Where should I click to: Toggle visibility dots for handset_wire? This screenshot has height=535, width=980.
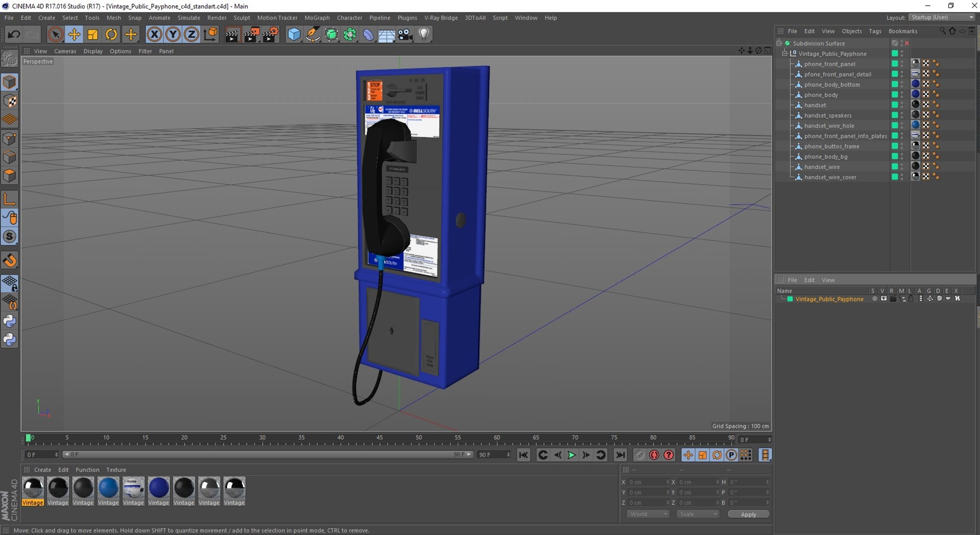point(902,167)
